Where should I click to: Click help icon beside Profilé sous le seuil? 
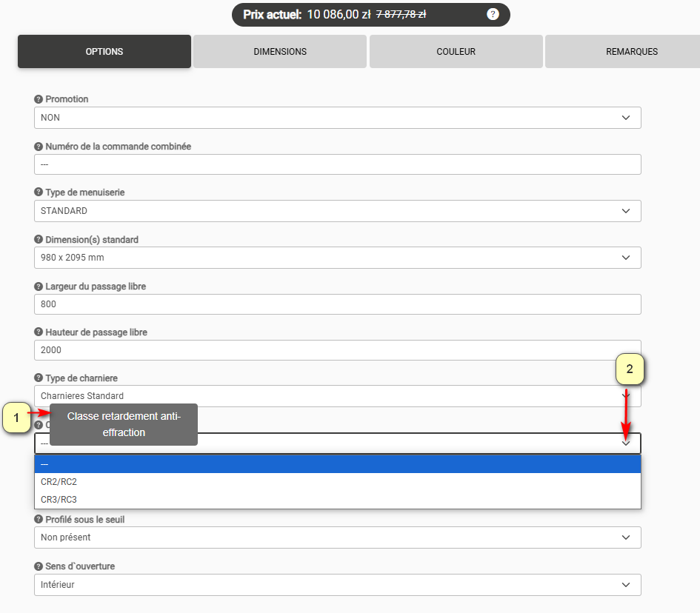(x=39, y=520)
